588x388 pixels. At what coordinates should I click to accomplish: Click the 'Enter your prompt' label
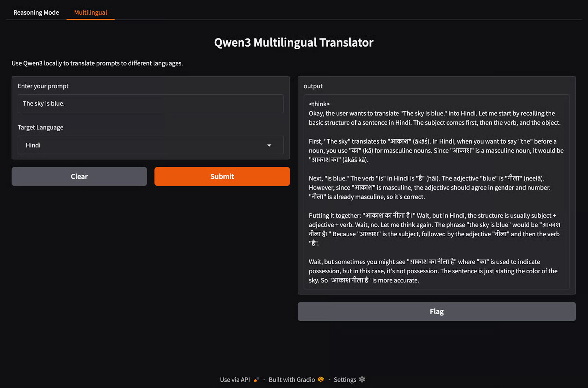[x=43, y=86]
